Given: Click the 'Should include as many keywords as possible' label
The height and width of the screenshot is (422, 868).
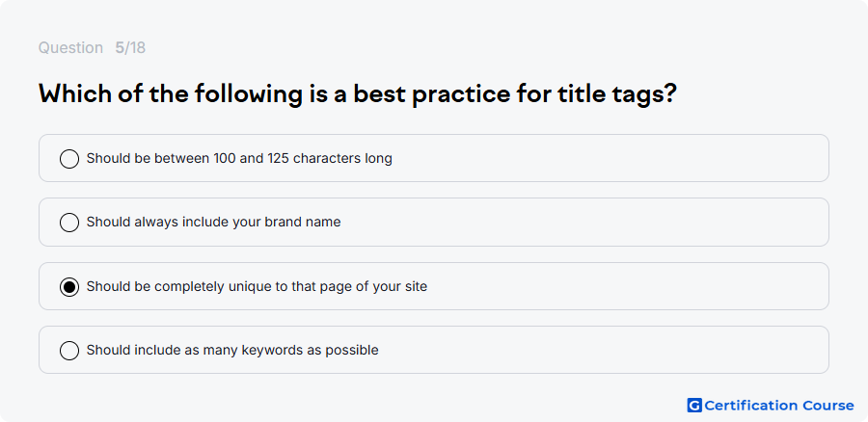Looking at the screenshot, I should (x=232, y=351).
